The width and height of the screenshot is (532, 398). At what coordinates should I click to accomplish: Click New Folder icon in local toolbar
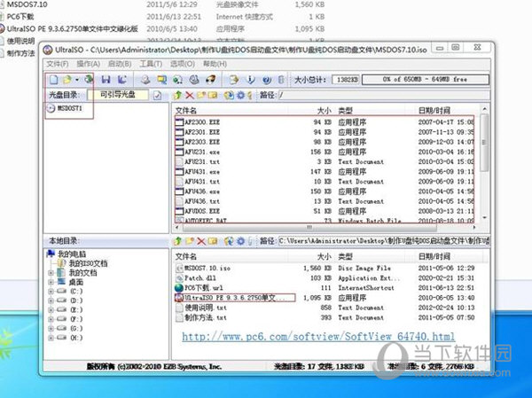pos(190,241)
